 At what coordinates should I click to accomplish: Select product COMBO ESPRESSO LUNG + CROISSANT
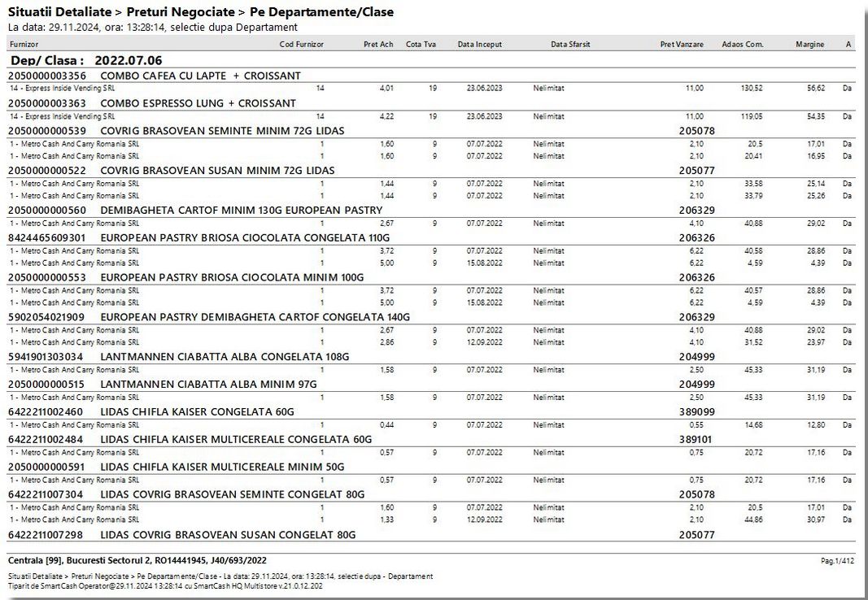click(198, 103)
